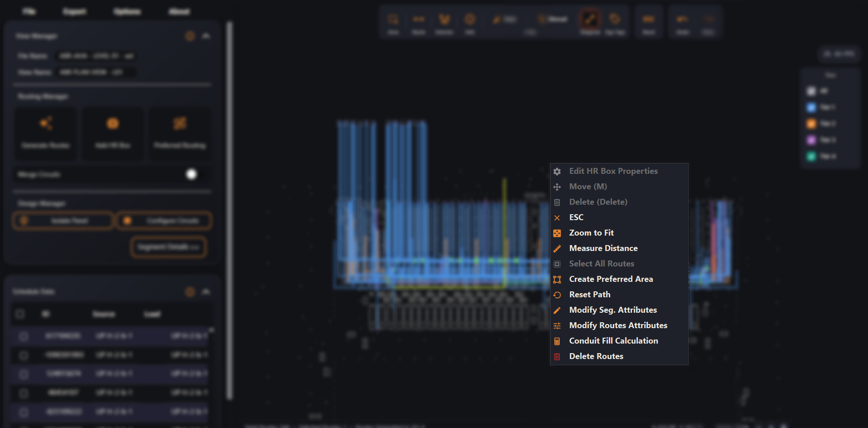Toggle the orange tier checkbox in legend
Image resolution: width=868 pixels, height=428 pixels.
[811, 123]
